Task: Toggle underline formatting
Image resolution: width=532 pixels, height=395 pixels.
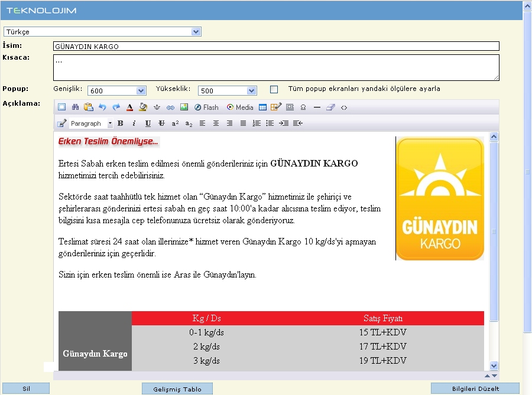Action: click(148, 123)
